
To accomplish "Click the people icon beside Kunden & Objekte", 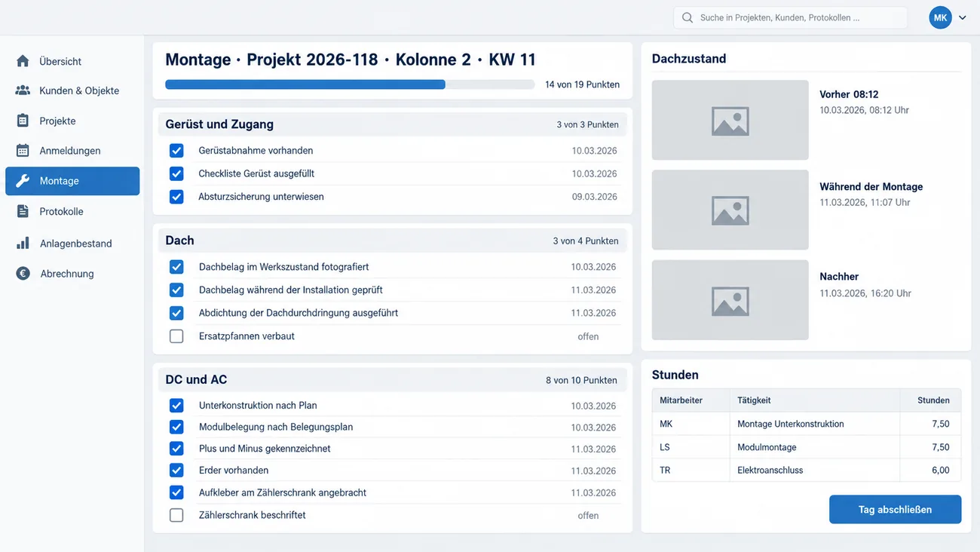I will [23, 90].
